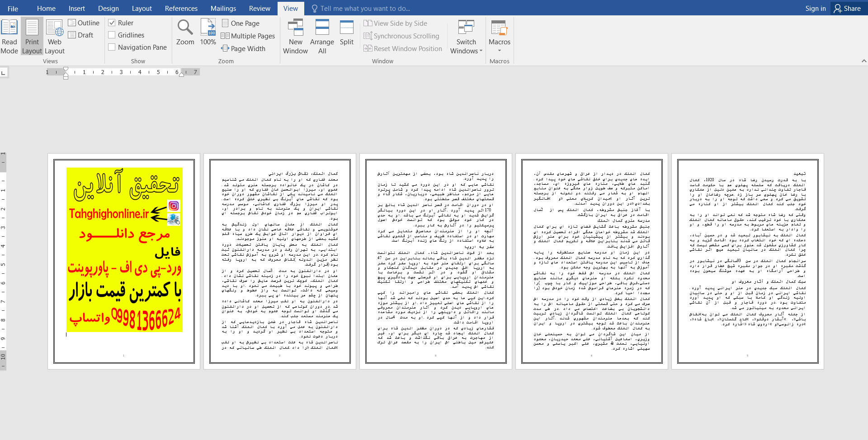This screenshot has width=868, height=440.
Task: Click the right indent marker on ruler
Action: (x=181, y=74)
